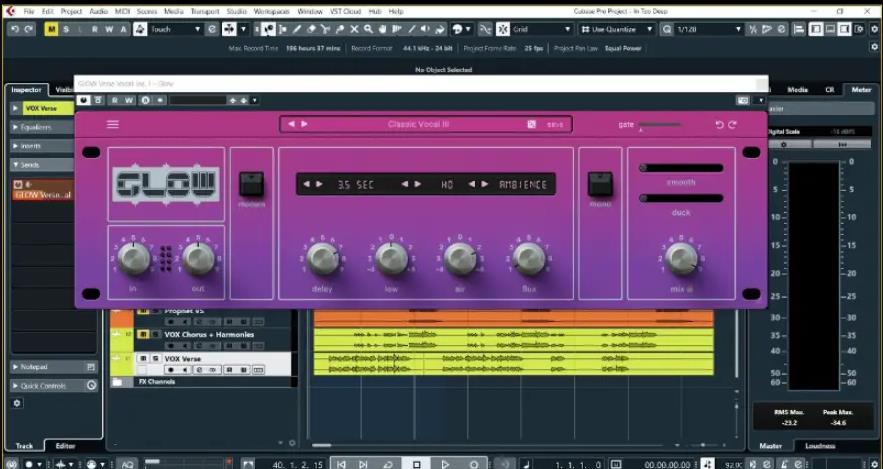This screenshot has width=883, height=469.
Task: Click the Glow smooth slider
Action: (x=681, y=168)
